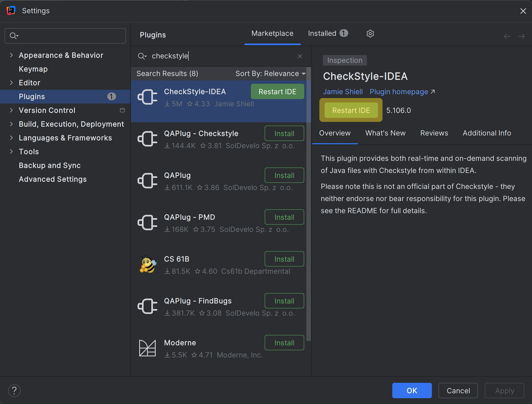Open the What's New tab
Viewport: 532px width, 404px height.
385,133
